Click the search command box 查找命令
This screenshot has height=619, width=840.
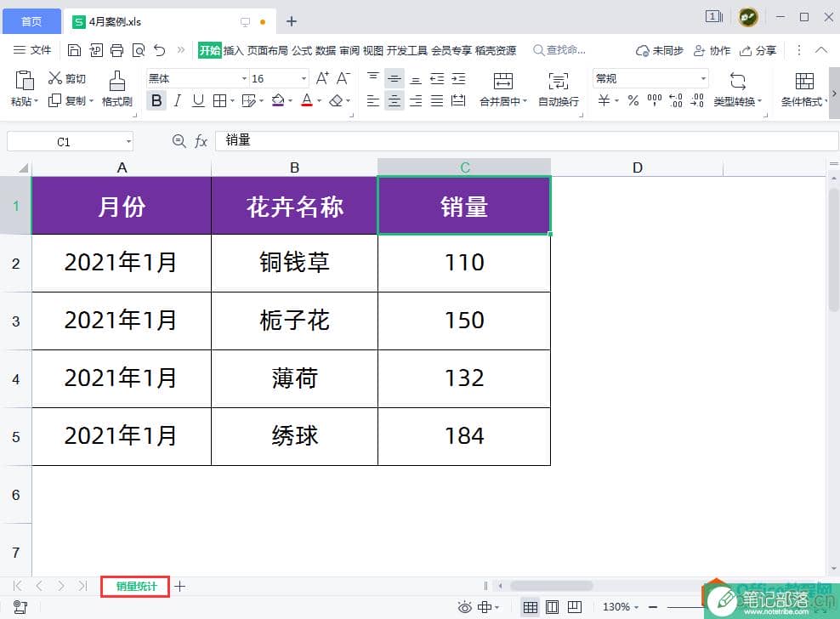click(559, 50)
